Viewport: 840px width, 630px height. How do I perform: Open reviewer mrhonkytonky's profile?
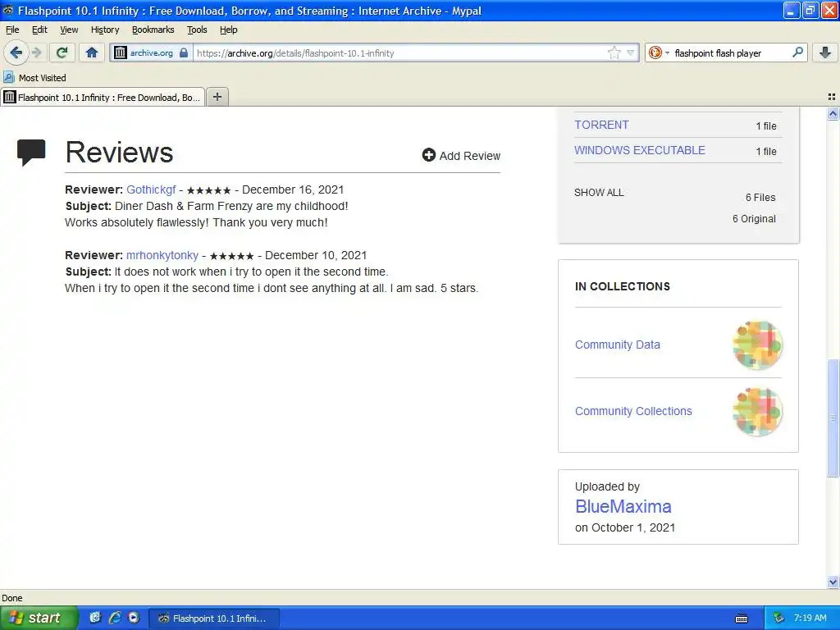pos(162,256)
